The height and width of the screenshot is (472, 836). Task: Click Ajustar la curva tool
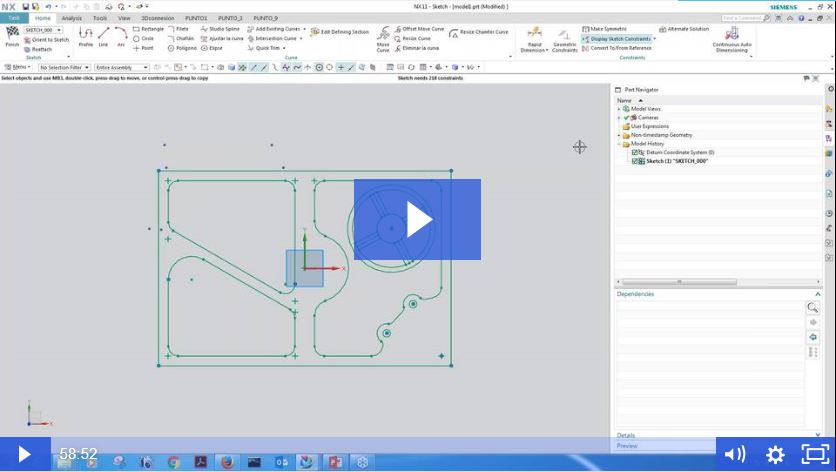coord(222,38)
